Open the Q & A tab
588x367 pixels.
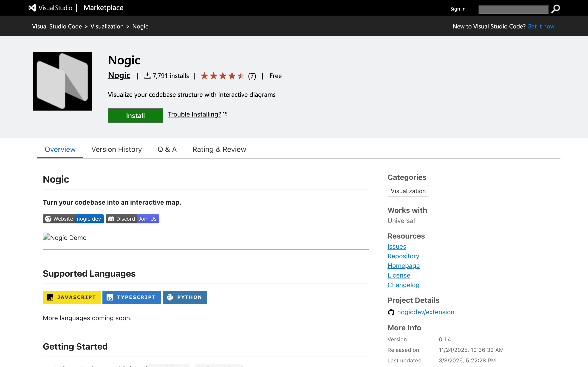[167, 149]
